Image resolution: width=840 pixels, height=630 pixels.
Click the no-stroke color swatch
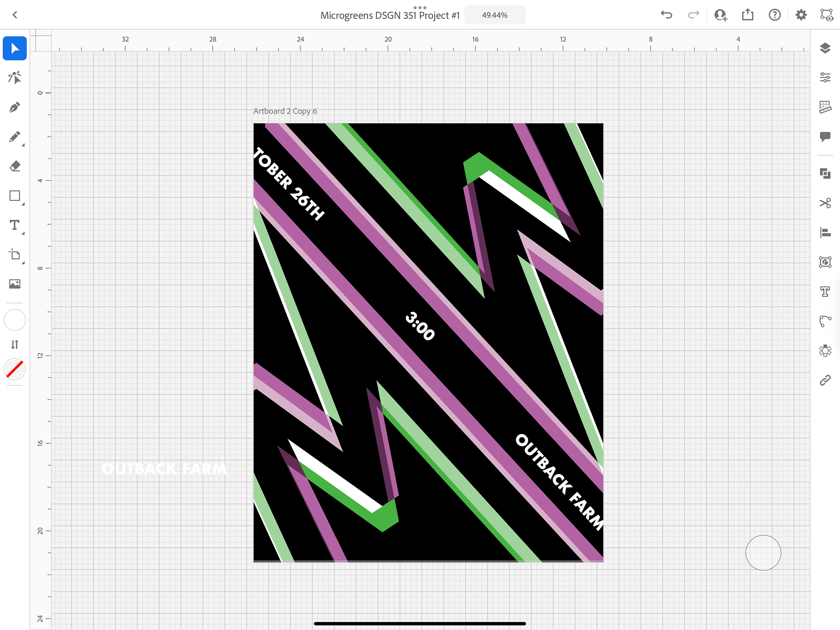tap(15, 369)
